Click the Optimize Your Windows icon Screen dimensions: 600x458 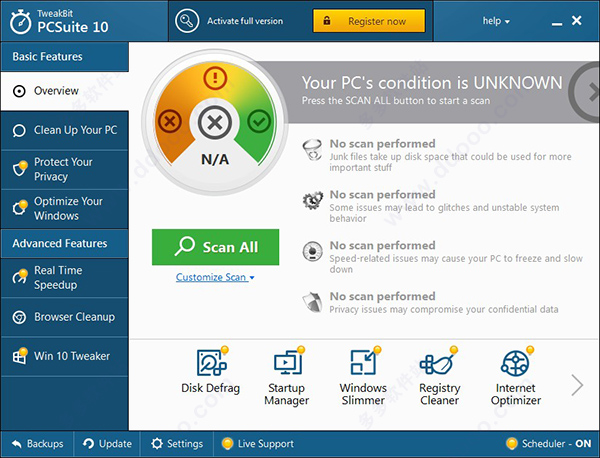[x=20, y=207]
